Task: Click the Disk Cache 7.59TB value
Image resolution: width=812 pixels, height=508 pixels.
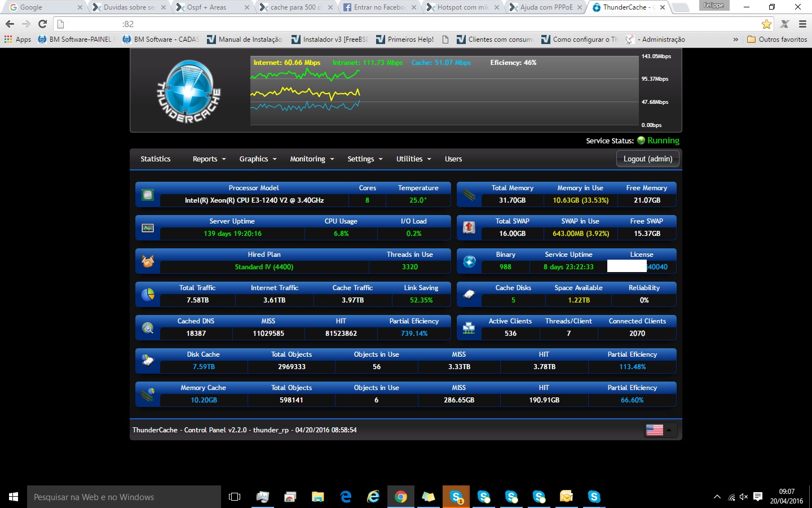Action: click(204, 367)
